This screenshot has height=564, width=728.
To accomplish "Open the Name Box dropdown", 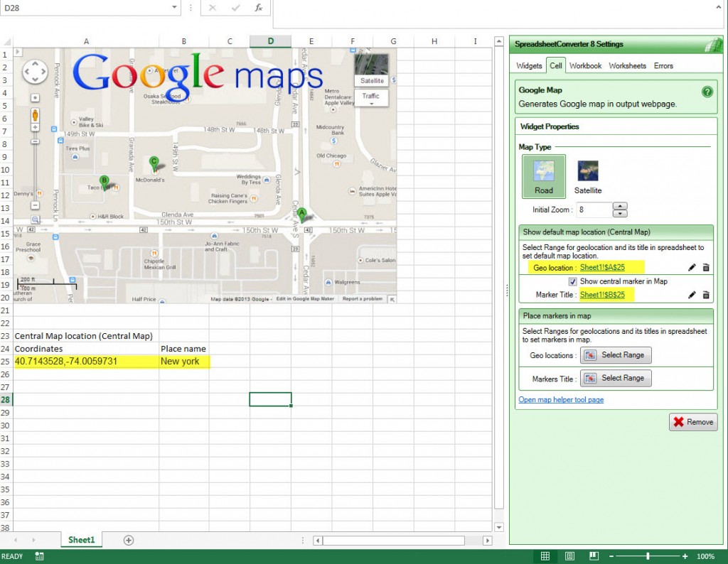I will click(x=173, y=7).
